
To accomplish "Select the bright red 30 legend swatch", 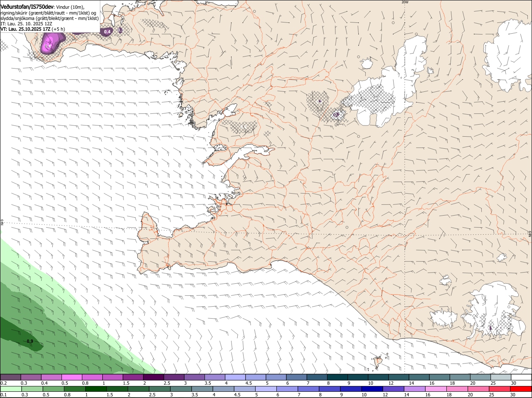I will [x=521, y=389].
